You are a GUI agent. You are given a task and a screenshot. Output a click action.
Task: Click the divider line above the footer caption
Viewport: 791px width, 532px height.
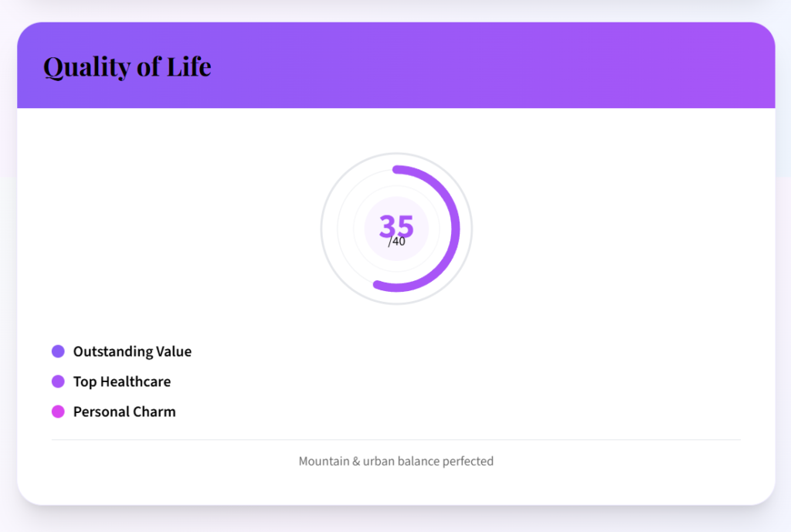(x=396, y=440)
